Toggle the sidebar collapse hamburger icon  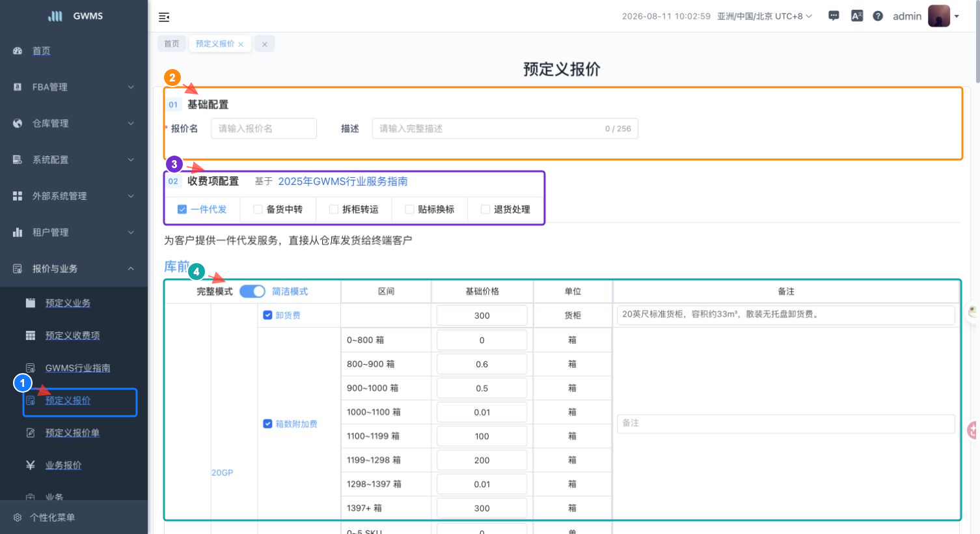[x=164, y=17]
